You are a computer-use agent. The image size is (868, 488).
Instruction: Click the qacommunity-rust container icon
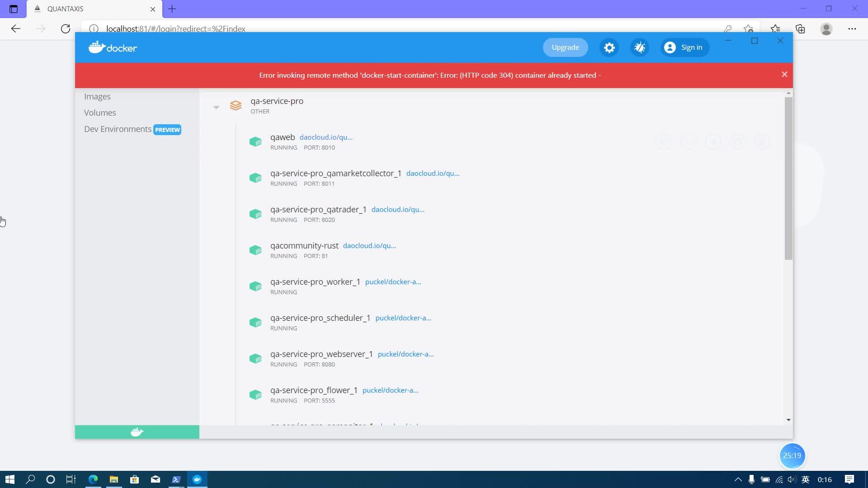(x=255, y=250)
